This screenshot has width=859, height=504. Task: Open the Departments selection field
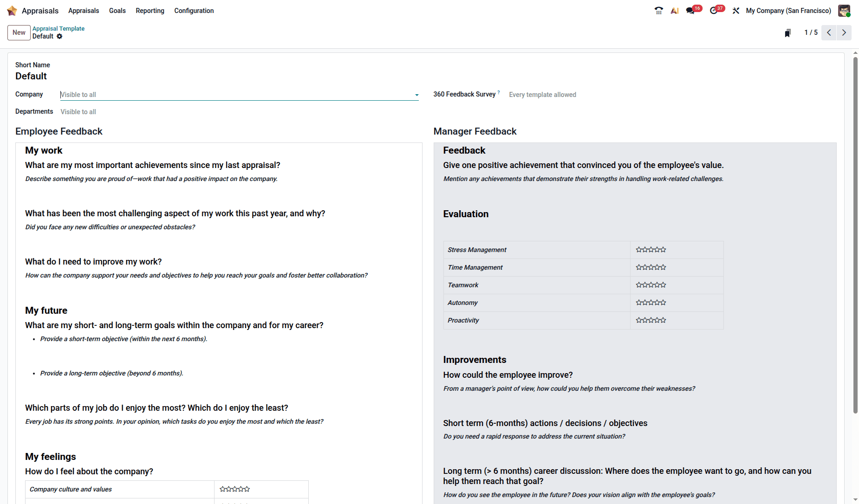point(239,112)
